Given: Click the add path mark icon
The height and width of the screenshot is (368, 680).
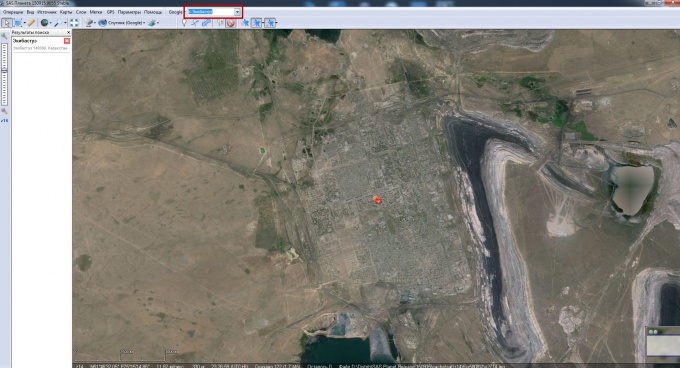Looking at the screenshot, I should [195, 23].
